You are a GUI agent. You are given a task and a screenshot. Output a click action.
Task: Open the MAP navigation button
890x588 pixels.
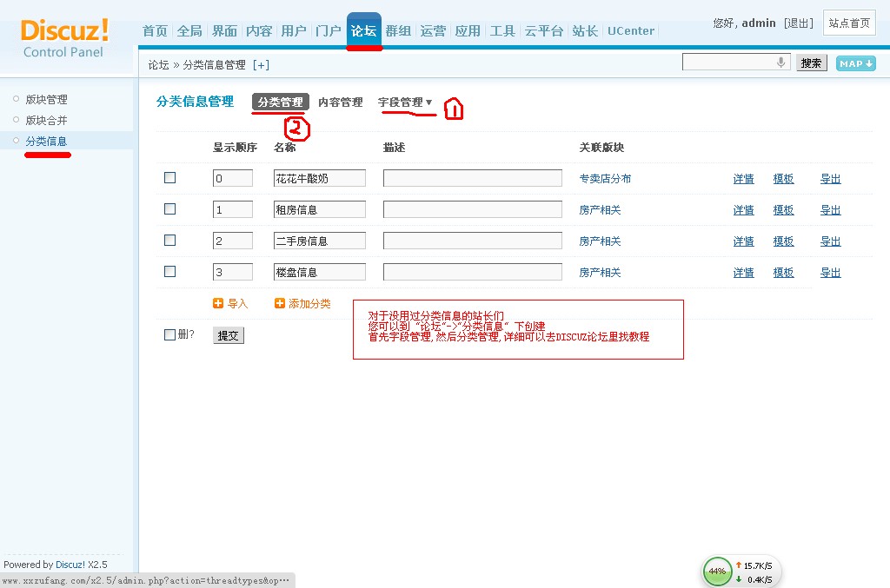(x=855, y=63)
